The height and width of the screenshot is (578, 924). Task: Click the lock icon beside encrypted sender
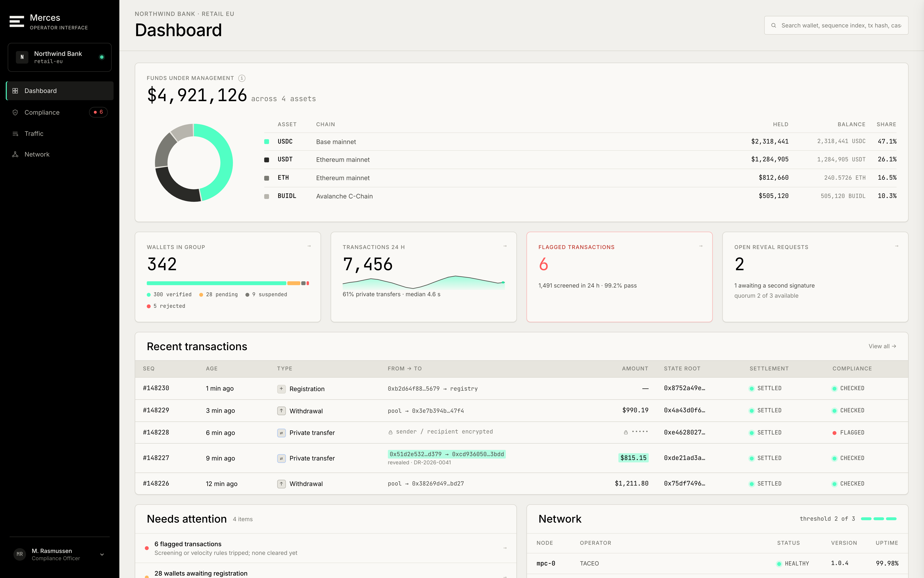[x=391, y=432]
